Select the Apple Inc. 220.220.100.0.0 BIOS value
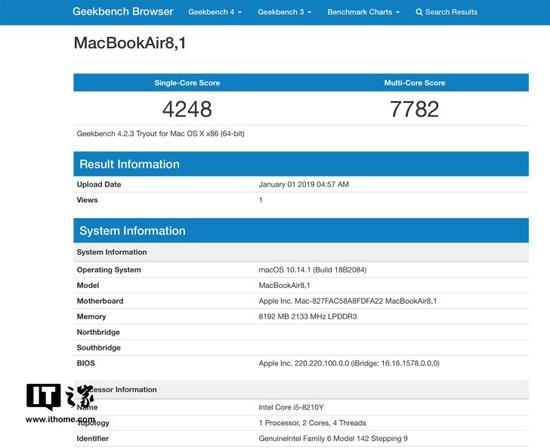Screen dimensions: 550x448 pyautogui.click(x=349, y=363)
